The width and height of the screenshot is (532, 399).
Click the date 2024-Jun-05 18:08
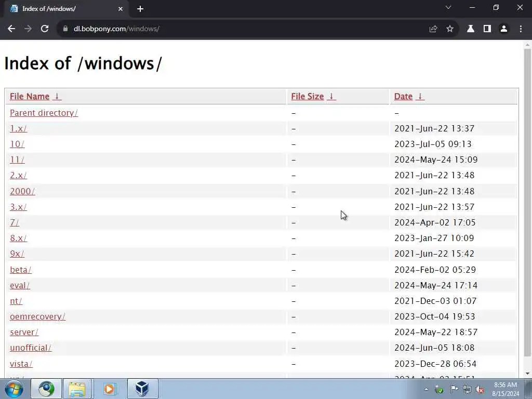coord(434,348)
